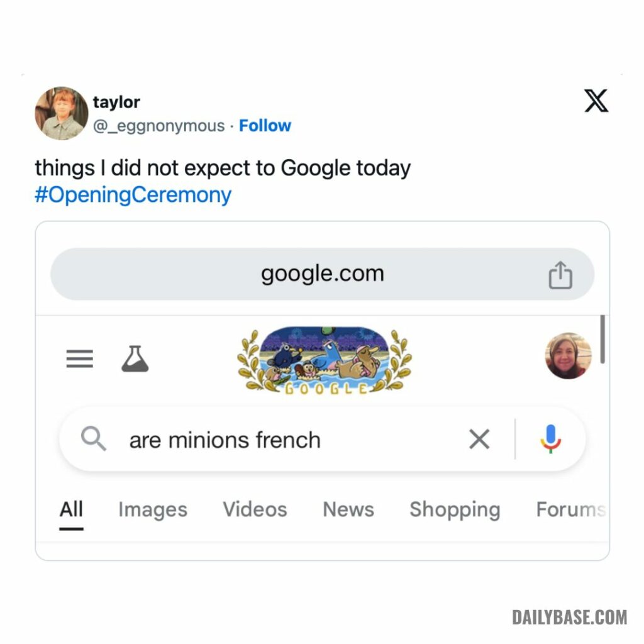Click the @_eggnonymous handle
This screenshot has width=644, height=644.
pyautogui.click(x=158, y=126)
